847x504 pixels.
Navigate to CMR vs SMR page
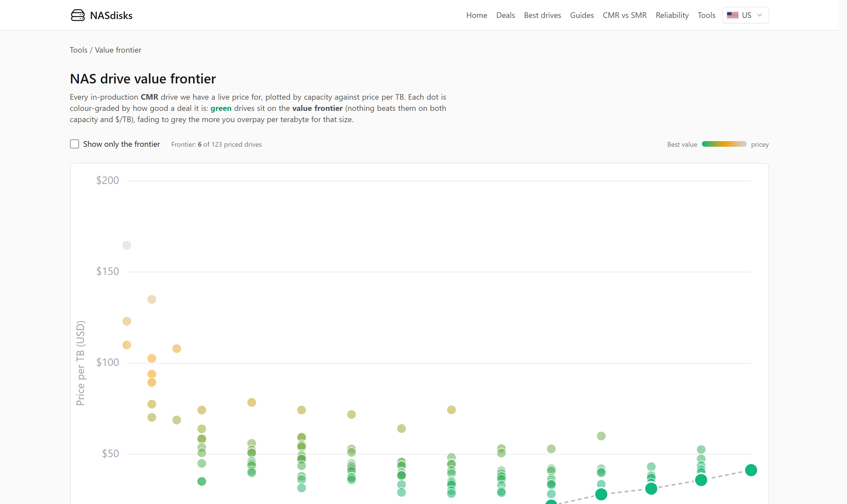[x=624, y=15]
